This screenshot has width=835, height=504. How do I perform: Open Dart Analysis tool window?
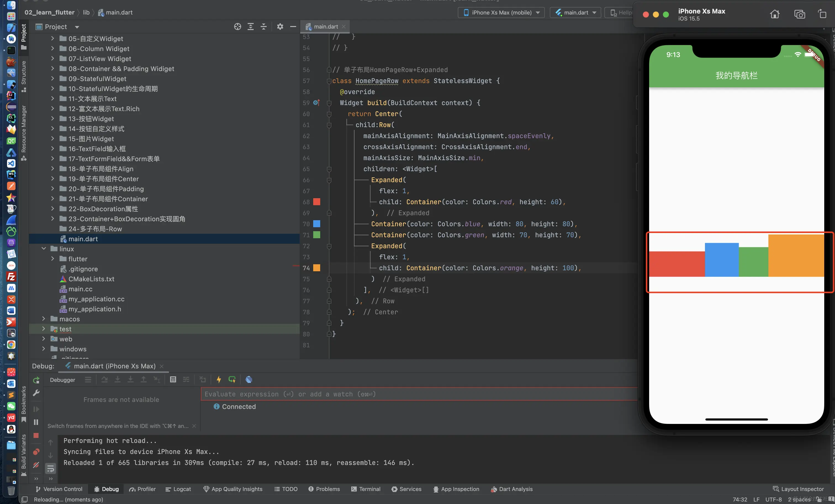pyautogui.click(x=512, y=489)
